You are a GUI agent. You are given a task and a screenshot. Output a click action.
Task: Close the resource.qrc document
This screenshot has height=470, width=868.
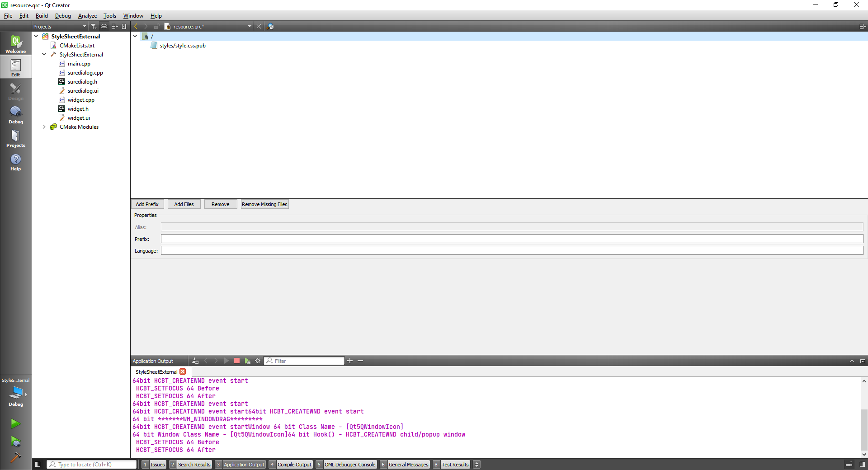point(259,26)
